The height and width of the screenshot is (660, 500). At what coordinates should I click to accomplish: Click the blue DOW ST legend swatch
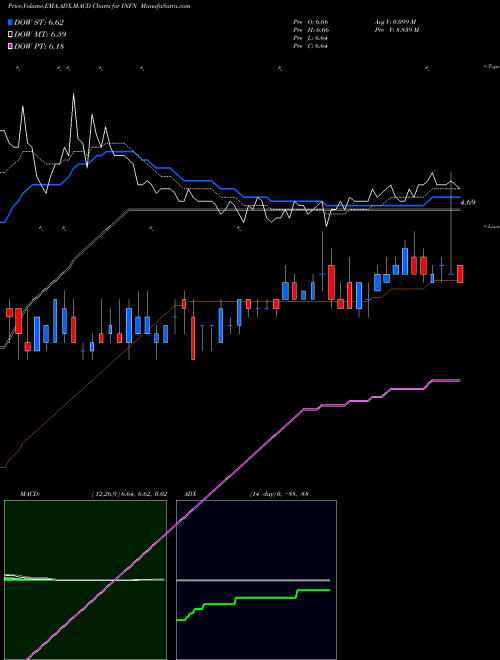coord(10,22)
